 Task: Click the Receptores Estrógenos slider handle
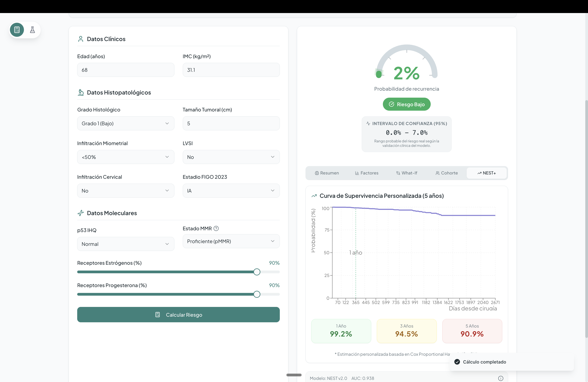click(257, 272)
